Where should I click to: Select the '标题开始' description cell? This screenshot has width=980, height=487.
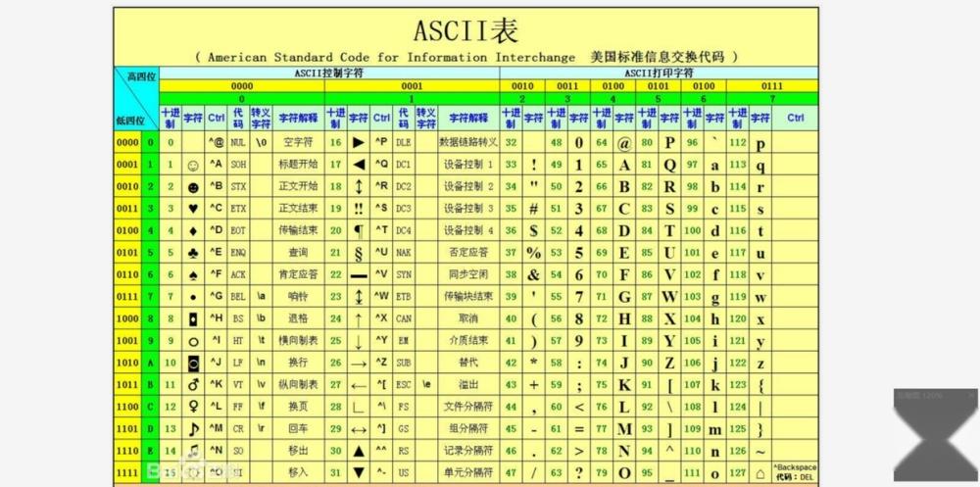point(298,165)
